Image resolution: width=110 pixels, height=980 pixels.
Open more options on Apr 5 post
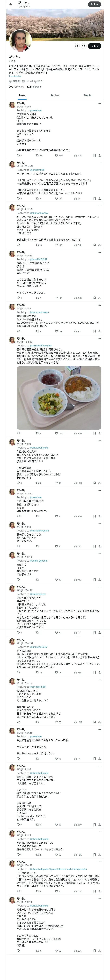pos(99,103)
